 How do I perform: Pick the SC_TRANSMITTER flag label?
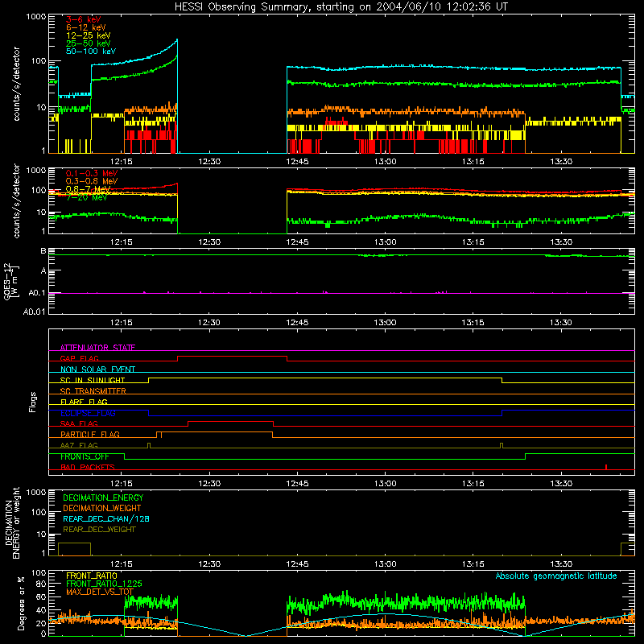point(93,391)
